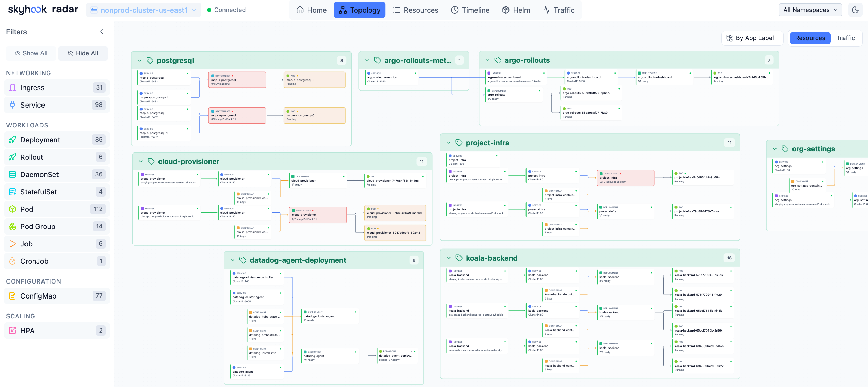Click the red cloud-provisioner ImagePullBackOff deployment node
The height and width of the screenshot is (387, 868).
(317, 215)
